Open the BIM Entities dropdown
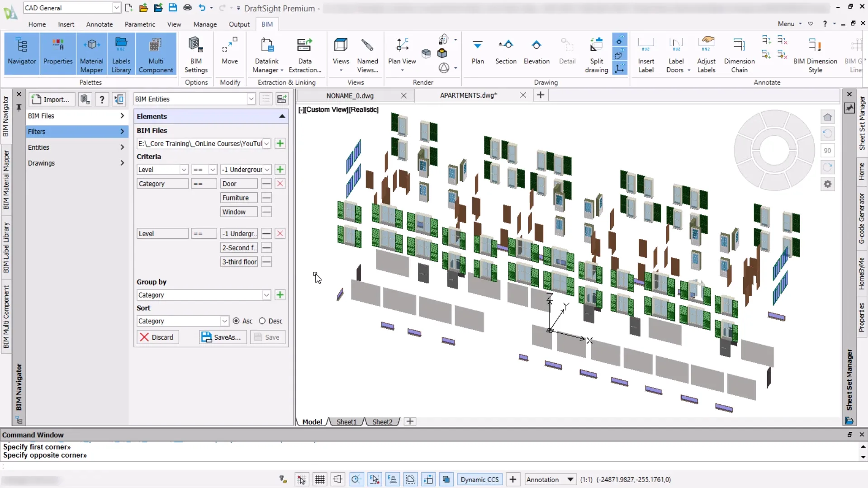868x488 pixels. pyautogui.click(x=251, y=99)
